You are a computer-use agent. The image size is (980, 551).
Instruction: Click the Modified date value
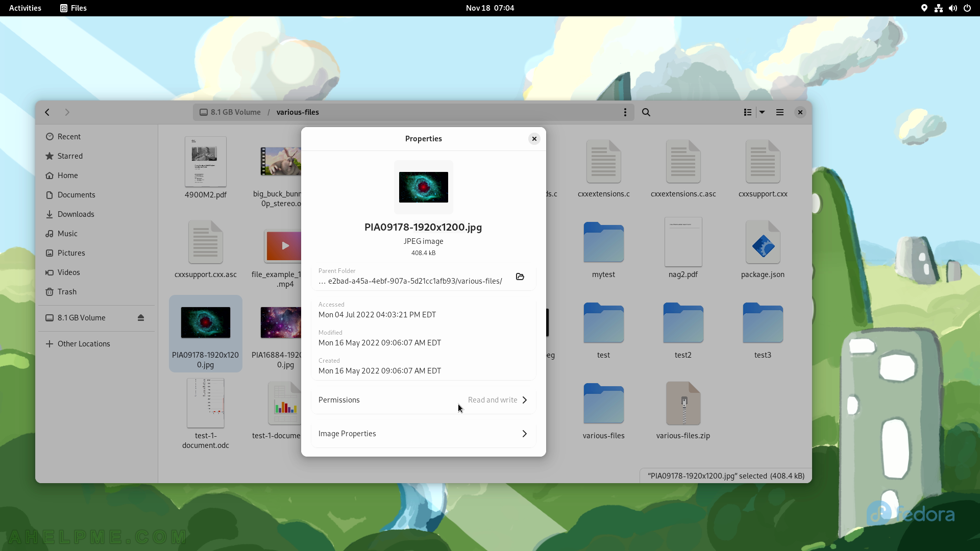380,343
